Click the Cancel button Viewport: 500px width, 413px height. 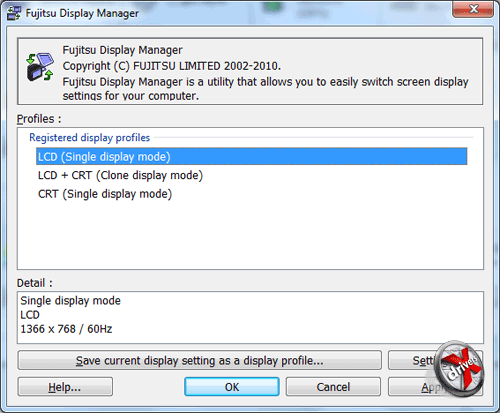[x=333, y=387]
